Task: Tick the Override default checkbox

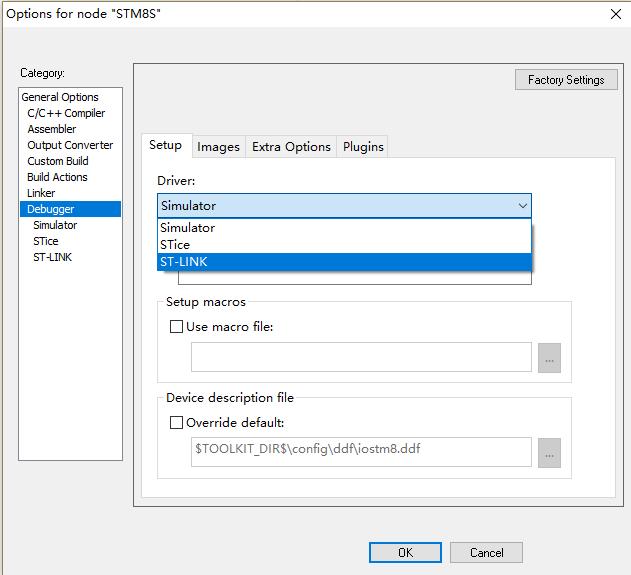Action: [176, 422]
